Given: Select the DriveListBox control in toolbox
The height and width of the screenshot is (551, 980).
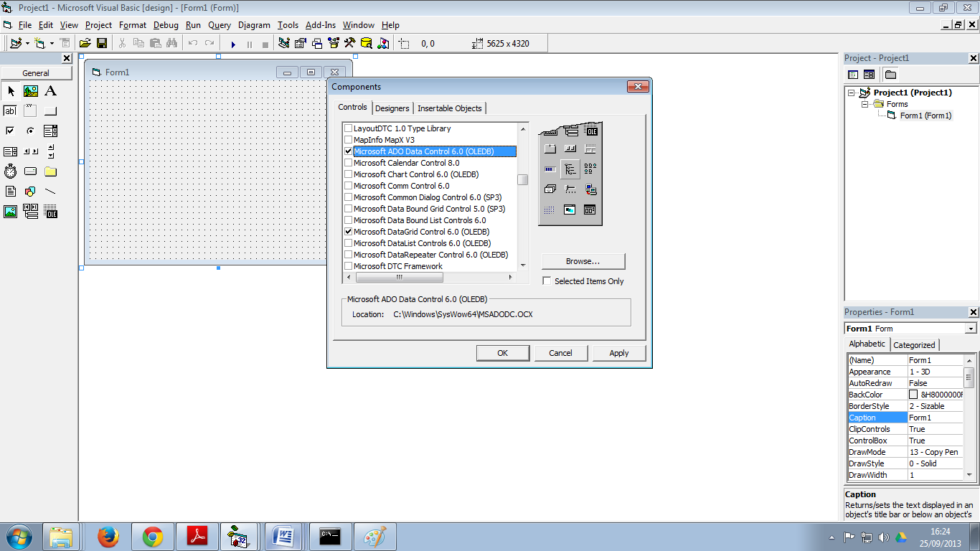Looking at the screenshot, I should 31,171.
